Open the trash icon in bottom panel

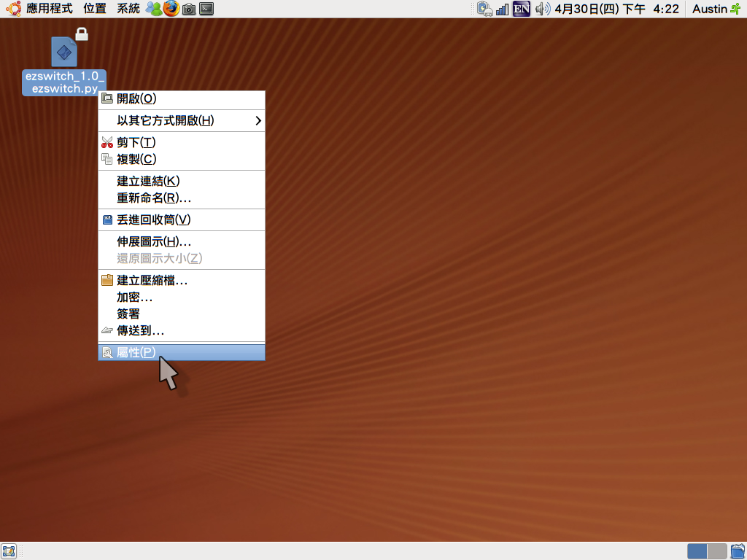[737, 551]
